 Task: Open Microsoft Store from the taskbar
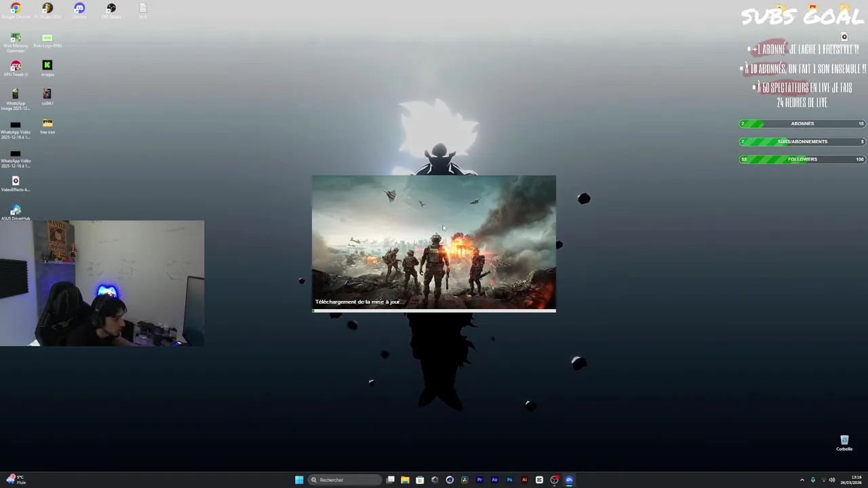pyautogui.click(x=420, y=480)
